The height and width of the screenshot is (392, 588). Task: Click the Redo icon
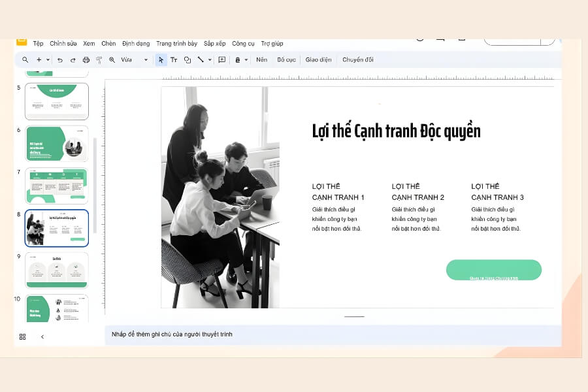(x=73, y=59)
